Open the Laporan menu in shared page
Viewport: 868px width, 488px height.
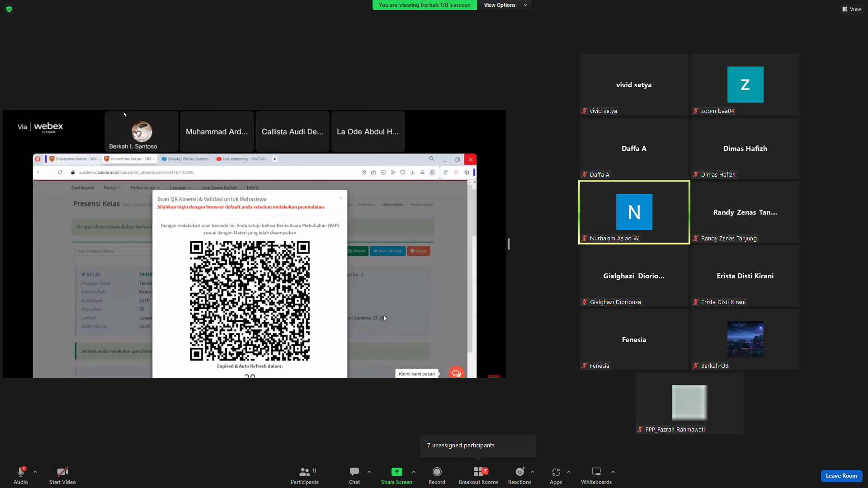(x=180, y=188)
